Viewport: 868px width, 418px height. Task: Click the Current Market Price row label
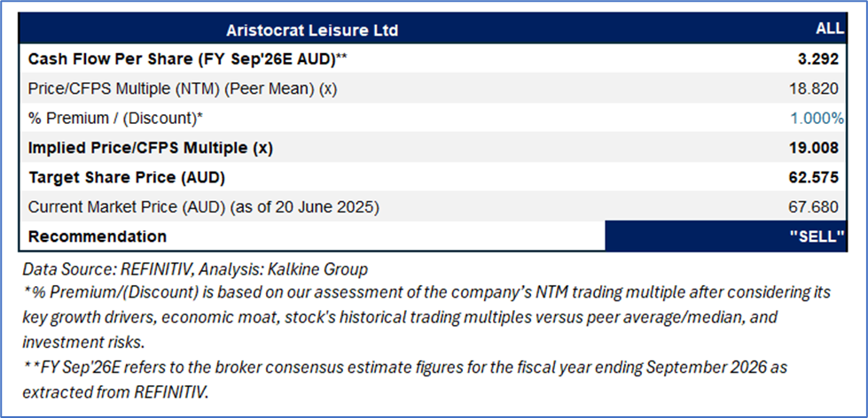(x=204, y=207)
